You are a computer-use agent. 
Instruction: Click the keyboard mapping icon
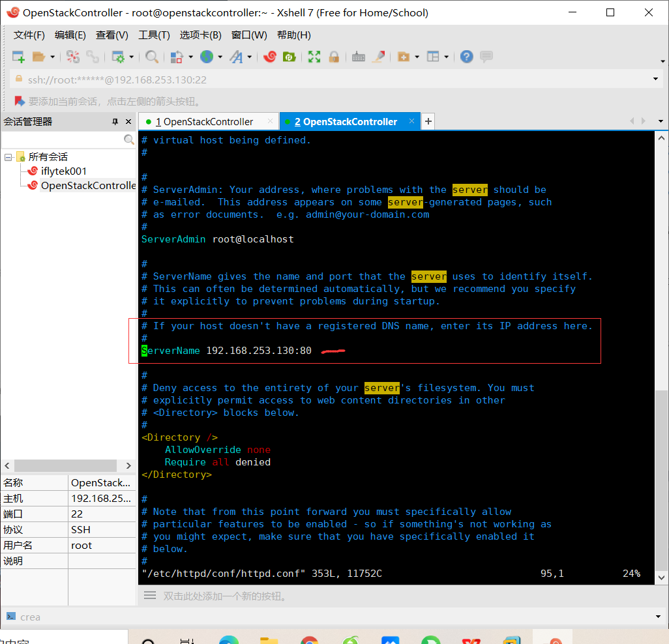359,57
